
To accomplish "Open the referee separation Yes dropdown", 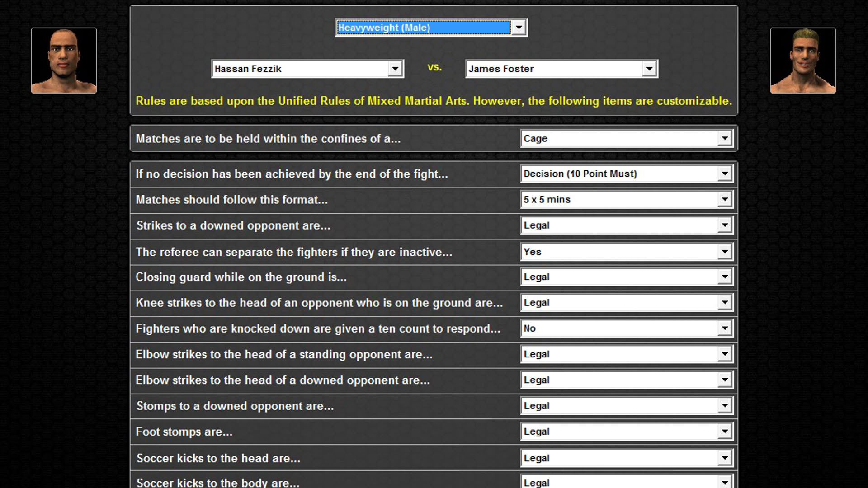I will (x=627, y=252).
